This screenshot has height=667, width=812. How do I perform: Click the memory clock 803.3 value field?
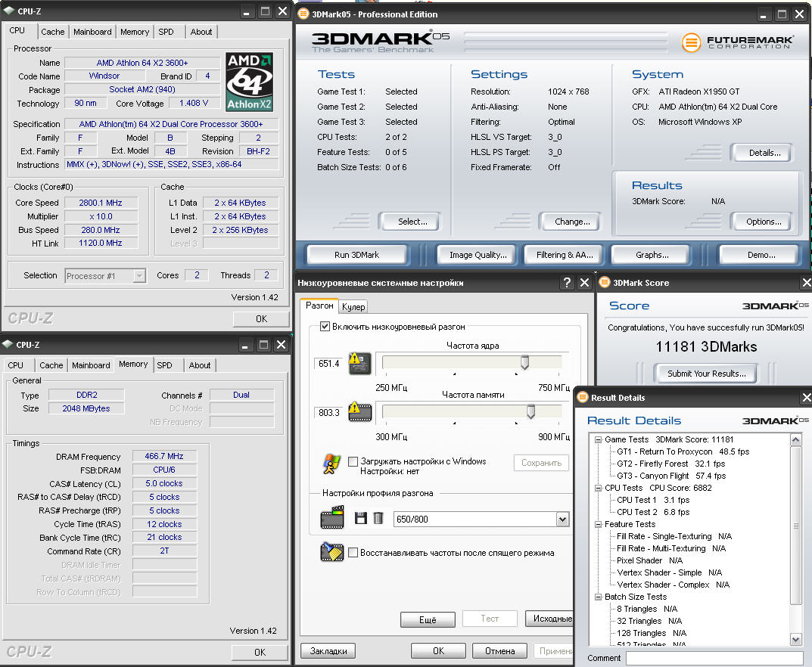[x=329, y=412]
